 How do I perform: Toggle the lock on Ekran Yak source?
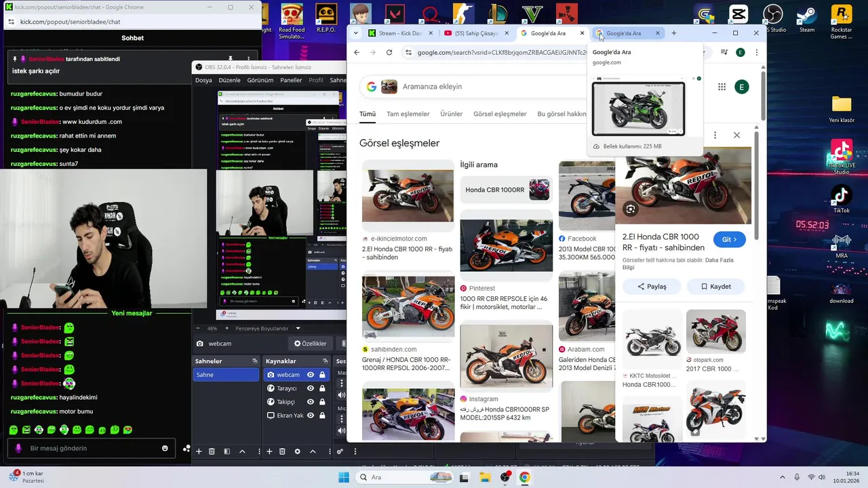[322, 415]
